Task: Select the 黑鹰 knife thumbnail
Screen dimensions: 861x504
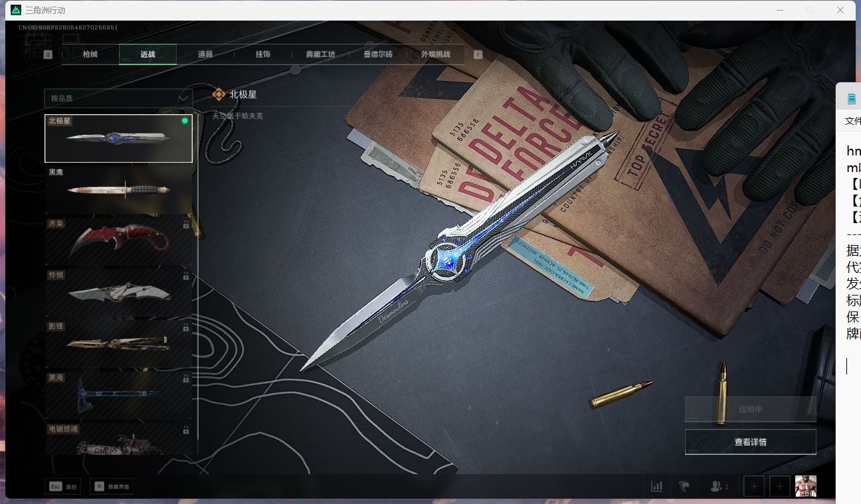Action: pos(118,189)
